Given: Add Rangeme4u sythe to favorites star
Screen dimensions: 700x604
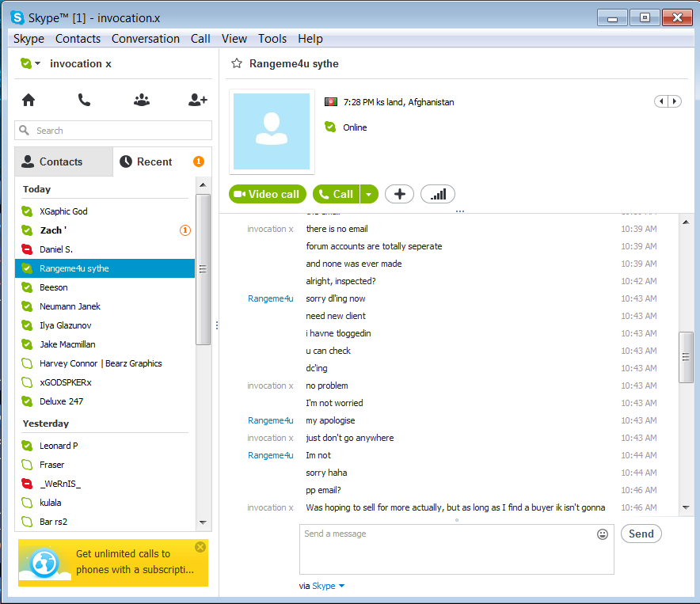Looking at the screenshot, I should (237, 63).
